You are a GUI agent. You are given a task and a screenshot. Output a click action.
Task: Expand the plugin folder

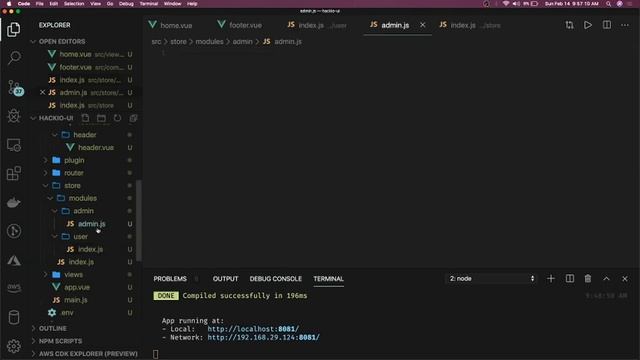point(45,160)
